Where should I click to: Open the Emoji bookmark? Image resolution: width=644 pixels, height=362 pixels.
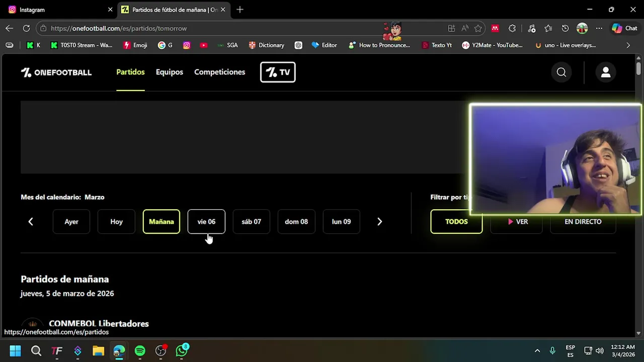click(x=135, y=45)
